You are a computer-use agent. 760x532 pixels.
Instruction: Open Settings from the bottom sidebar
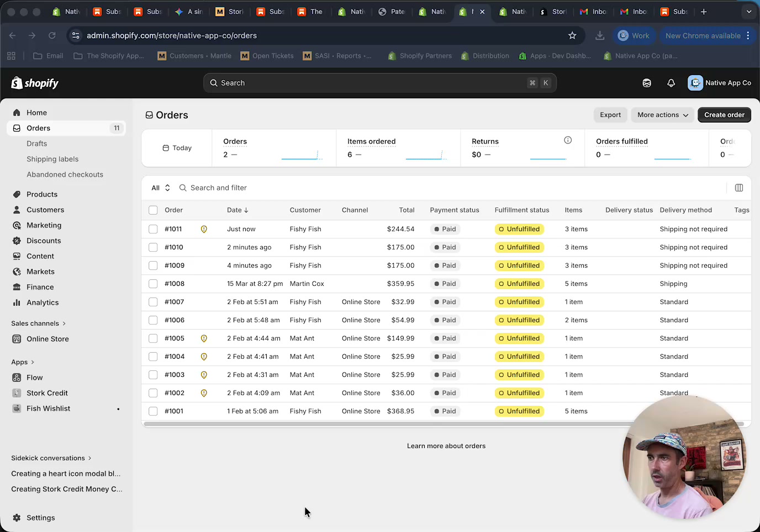(x=41, y=518)
